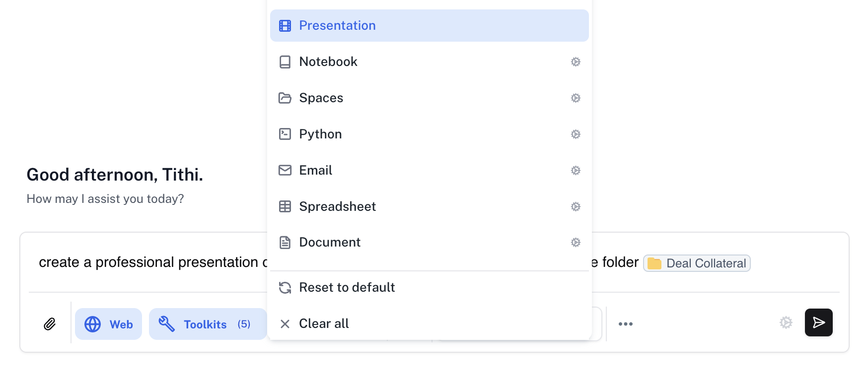The image size is (868, 381).
Task: Open the gear settings icon beside Notebook
Action: click(576, 62)
